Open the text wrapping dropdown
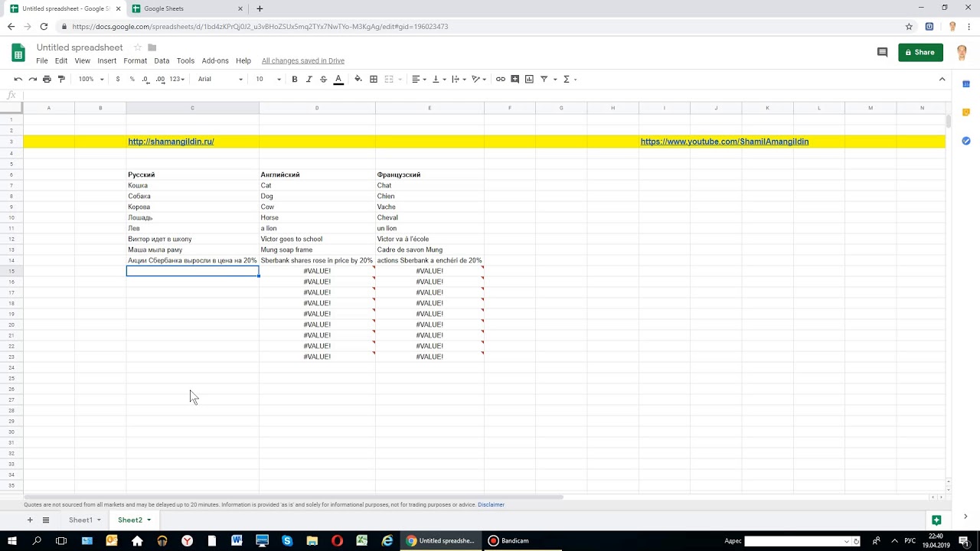 (458, 79)
